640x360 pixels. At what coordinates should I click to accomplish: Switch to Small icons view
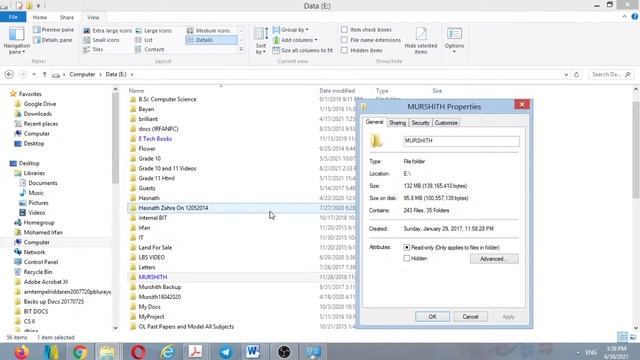click(x=101, y=40)
